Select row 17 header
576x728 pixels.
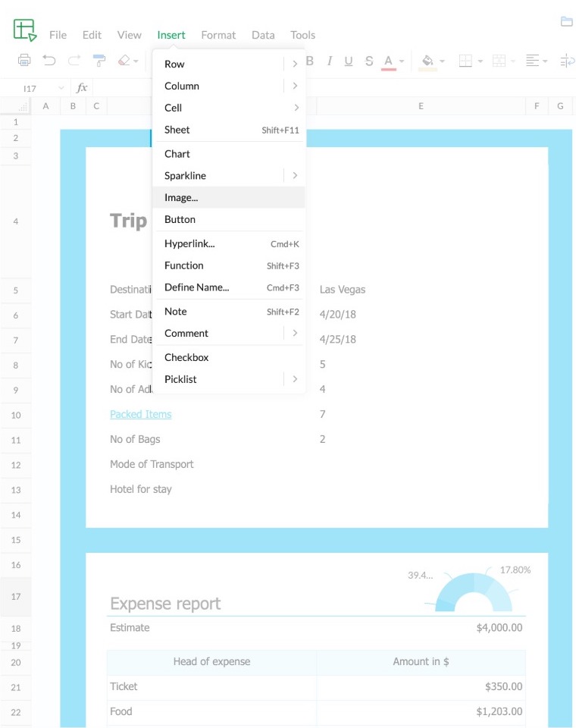pos(16,597)
